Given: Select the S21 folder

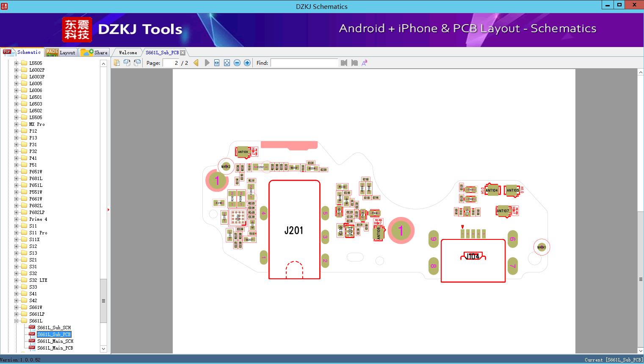Looking at the screenshot, I should coord(33,260).
